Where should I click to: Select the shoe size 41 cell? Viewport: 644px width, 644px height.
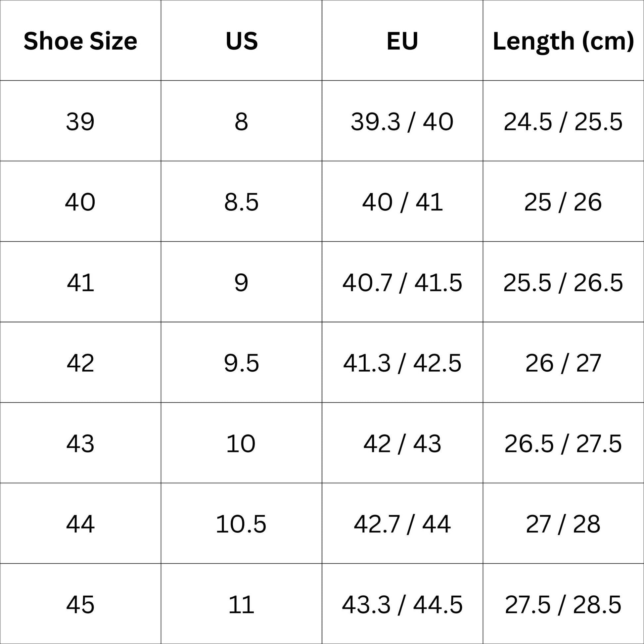(80, 283)
